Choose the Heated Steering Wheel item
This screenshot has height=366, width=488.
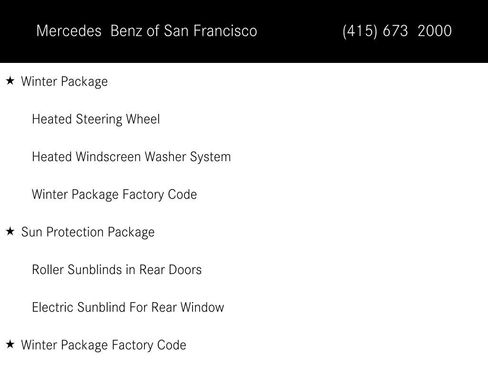point(96,119)
